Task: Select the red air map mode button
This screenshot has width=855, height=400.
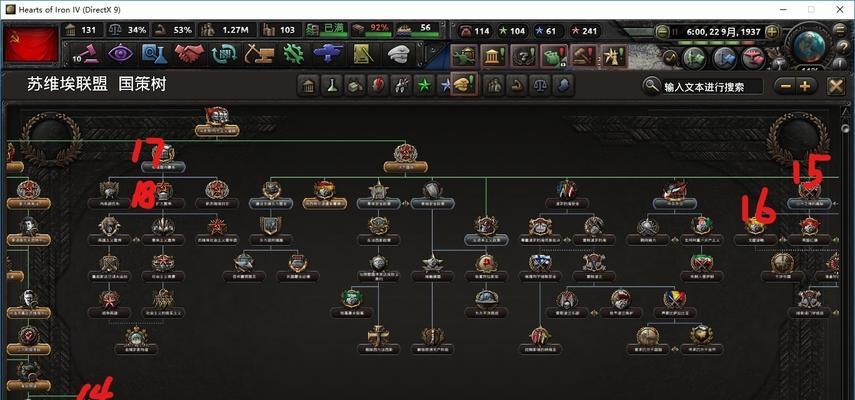Action: pyautogui.click(x=754, y=57)
